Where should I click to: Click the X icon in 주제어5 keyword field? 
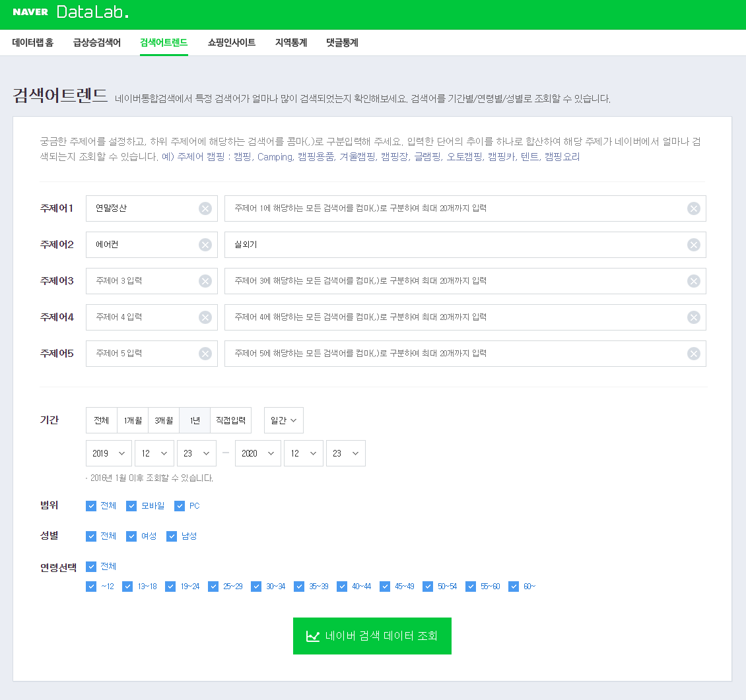point(205,354)
